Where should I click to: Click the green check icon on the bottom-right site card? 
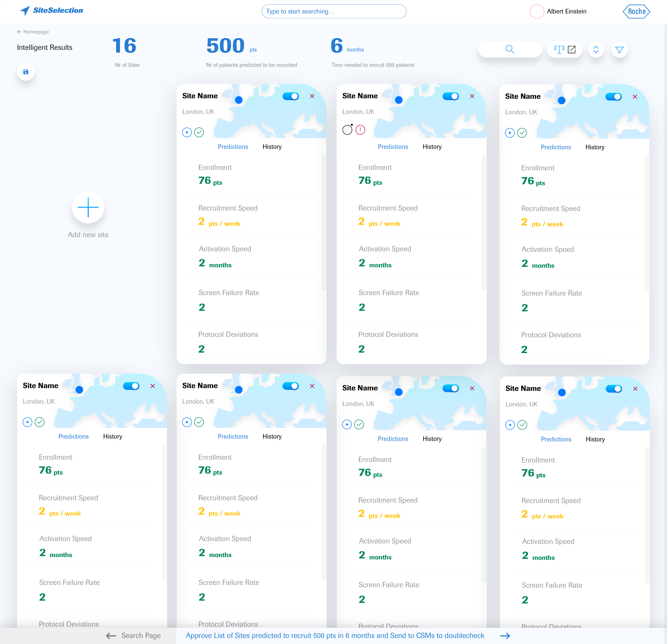[522, 425]
